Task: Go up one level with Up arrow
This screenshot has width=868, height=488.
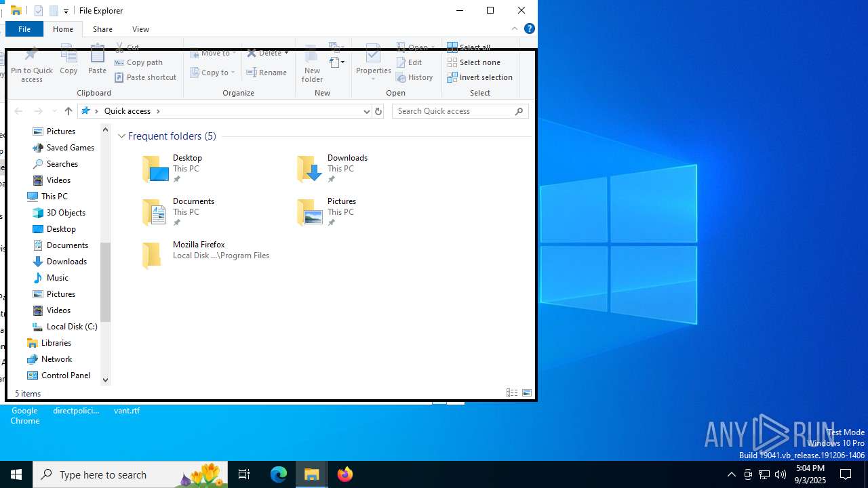Action: click(68, 111)
